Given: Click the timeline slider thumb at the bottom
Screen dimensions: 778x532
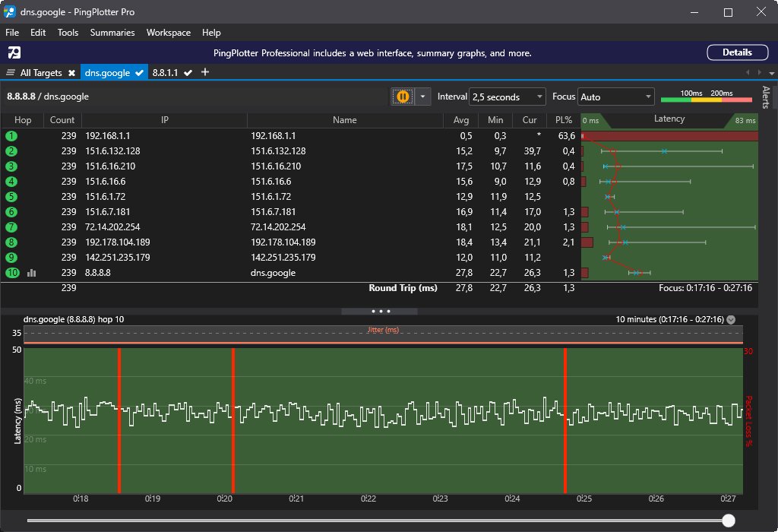Looking at the screenshot, I should click(729, 520).
